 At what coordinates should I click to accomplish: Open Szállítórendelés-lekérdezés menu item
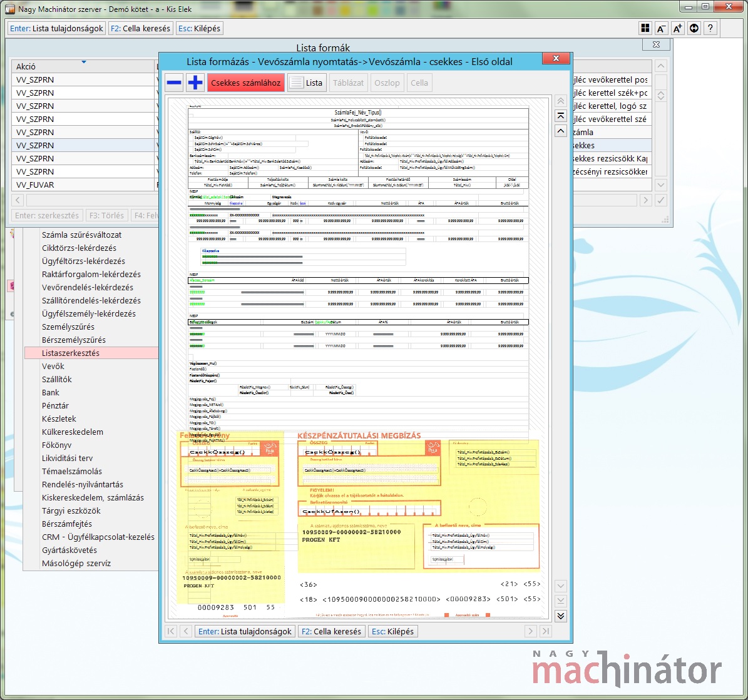click(91, 300)
